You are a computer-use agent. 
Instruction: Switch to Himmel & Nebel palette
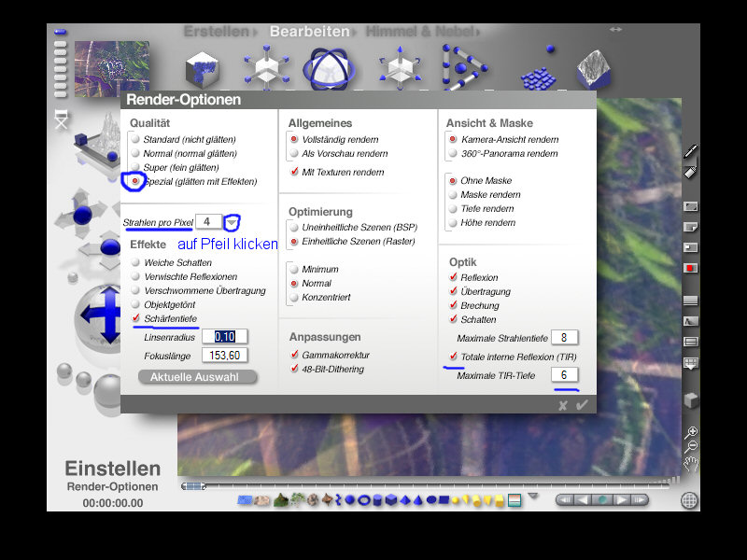(419, 32)
